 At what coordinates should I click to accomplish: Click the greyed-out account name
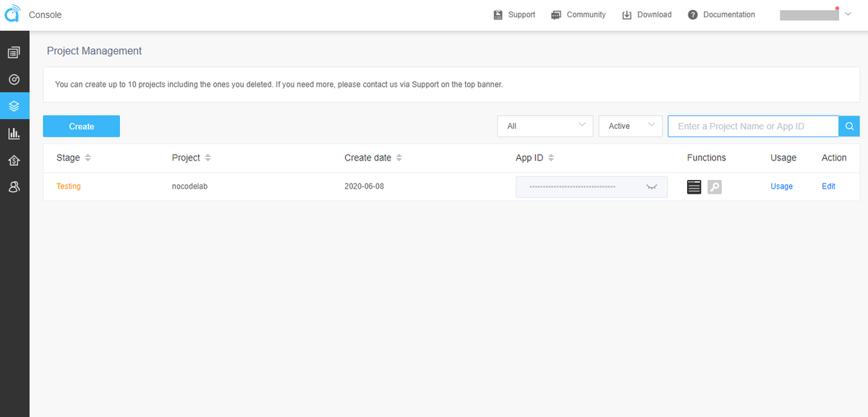coord(809,15)
